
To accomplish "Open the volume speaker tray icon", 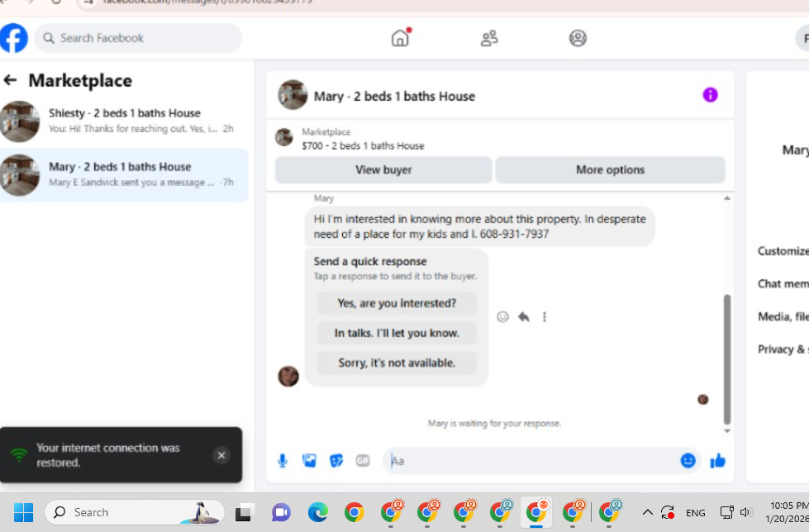I will click(746, 512).
